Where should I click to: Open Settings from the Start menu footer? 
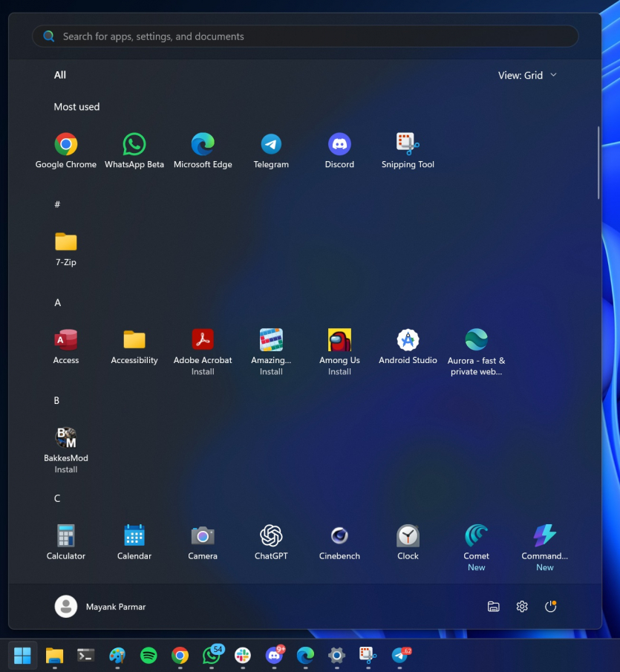click(521, 606)
